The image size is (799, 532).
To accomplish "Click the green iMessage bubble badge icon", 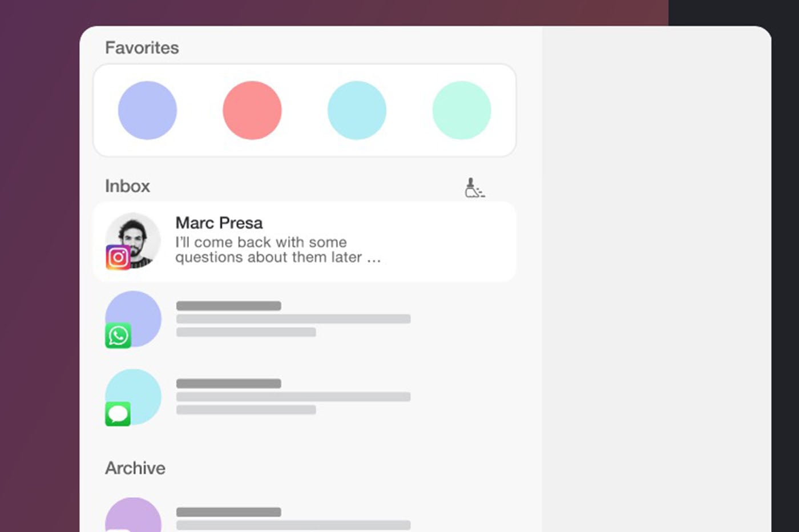I will coord(118,414).
